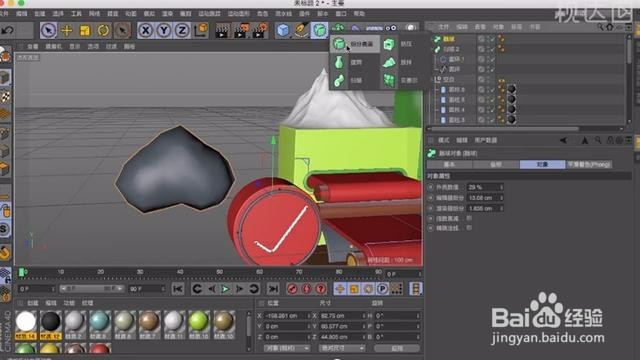Click the 29 % value field
The height and width of the screenshot is (360, 640).
pos(484,187)
